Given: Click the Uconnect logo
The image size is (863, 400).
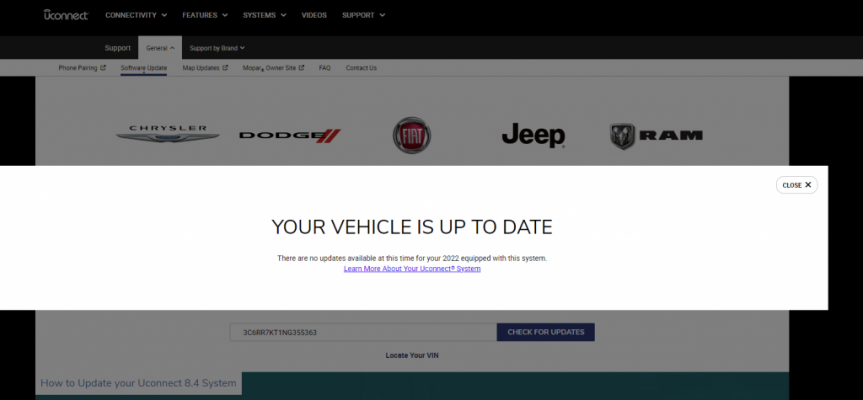Looking at the screenshot, I should 66,15.
